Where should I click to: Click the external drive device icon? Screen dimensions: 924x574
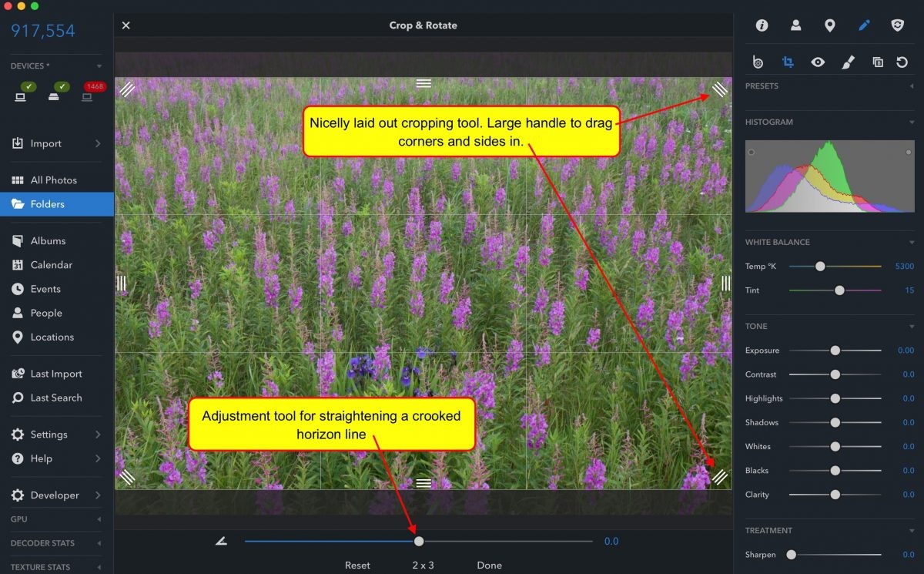pos(54,96)
